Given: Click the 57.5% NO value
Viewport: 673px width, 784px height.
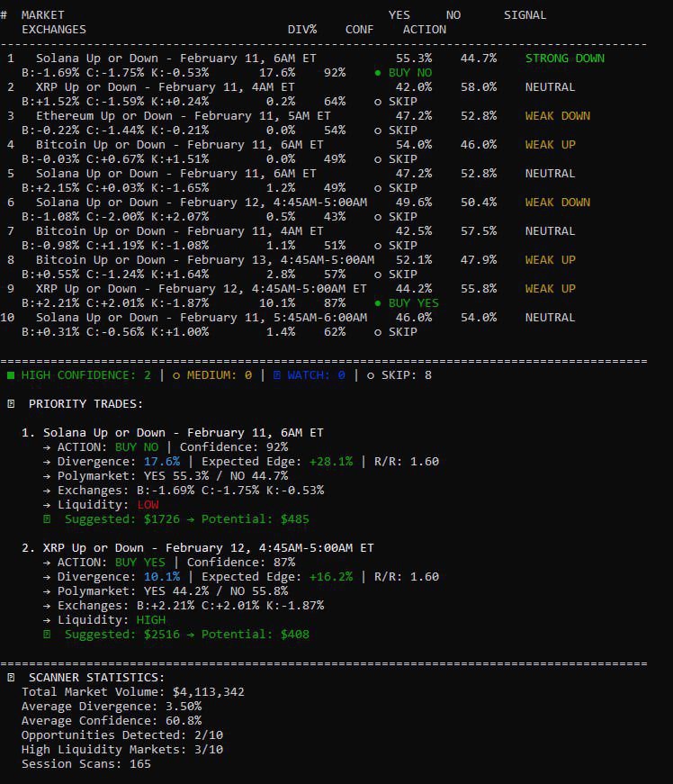Looking at the screenshot, I should click(479, 231).
